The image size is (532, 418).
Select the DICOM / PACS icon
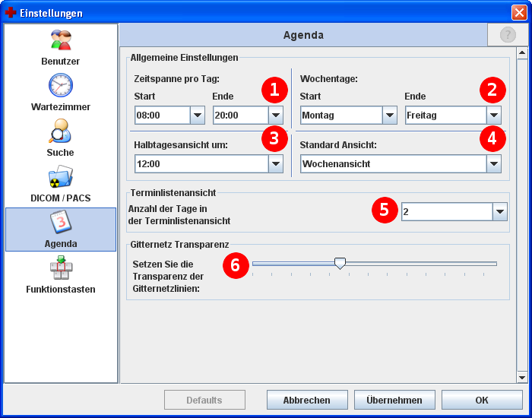[x=61, y=176]
